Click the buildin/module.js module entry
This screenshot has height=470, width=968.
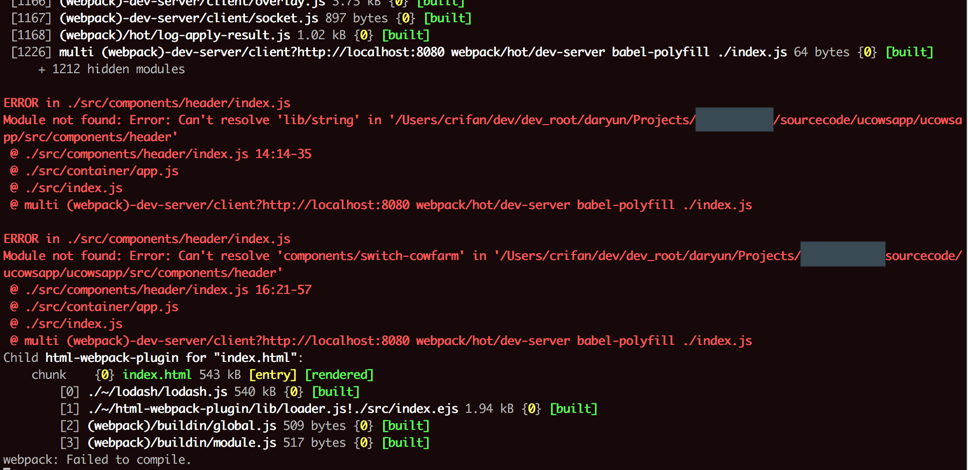(176, 442)
